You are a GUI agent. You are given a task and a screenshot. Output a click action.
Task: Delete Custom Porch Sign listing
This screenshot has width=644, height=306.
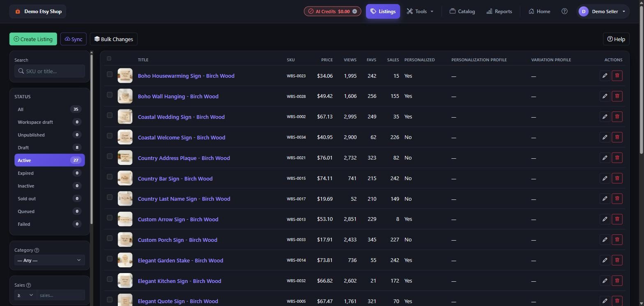point(617,240)
